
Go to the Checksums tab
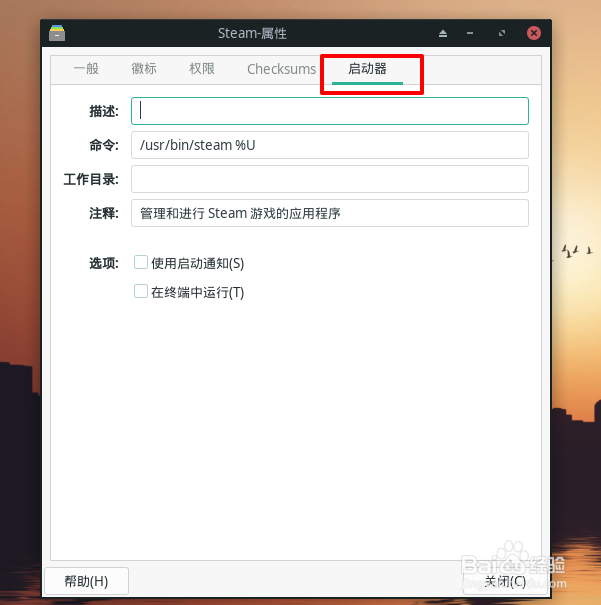(x=282, y=69)
